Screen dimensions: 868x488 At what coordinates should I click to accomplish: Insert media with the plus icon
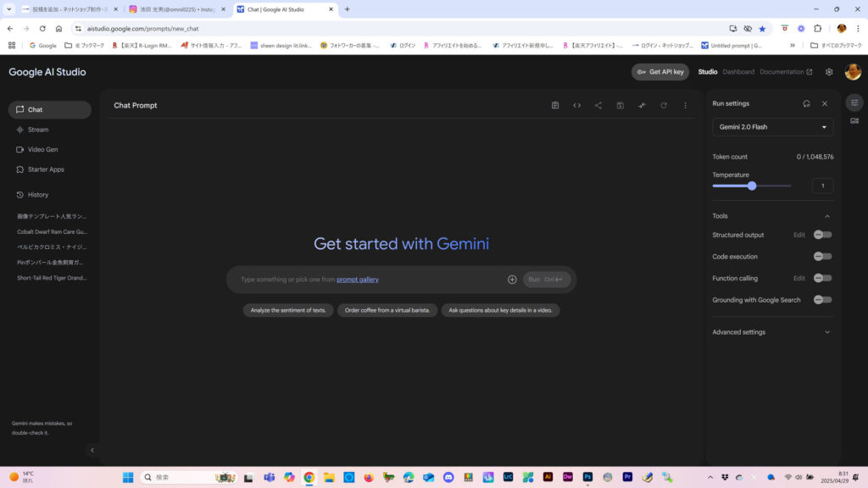pos(512,280)
